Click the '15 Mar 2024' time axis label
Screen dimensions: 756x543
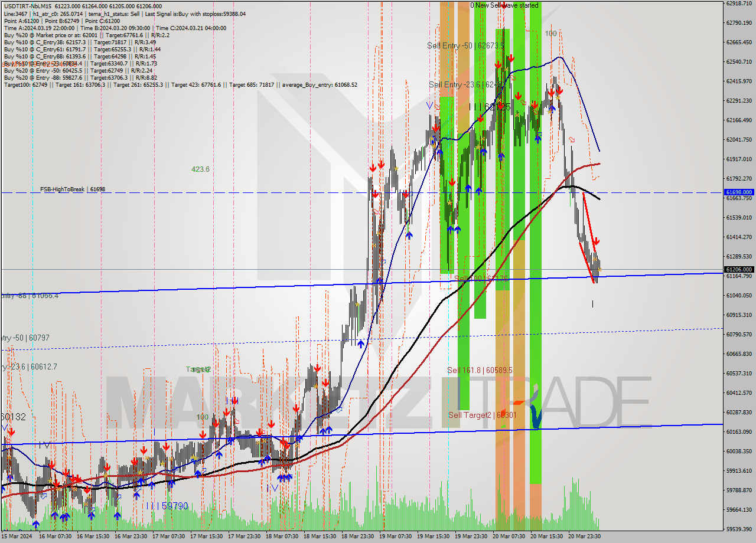(16, 537)
